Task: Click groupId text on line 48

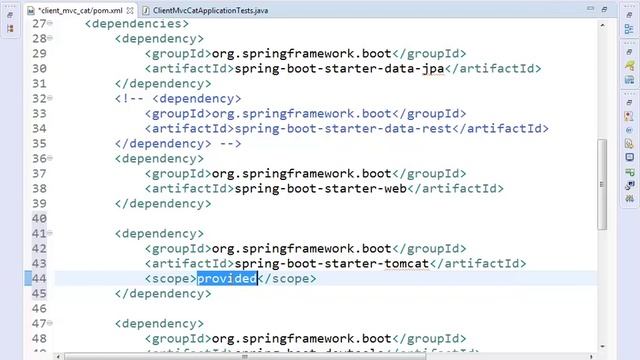Action: (x=302, y=338)
